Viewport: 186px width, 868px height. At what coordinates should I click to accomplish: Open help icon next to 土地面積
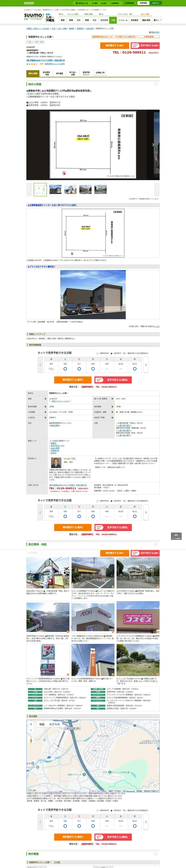(x=45, y=412)
